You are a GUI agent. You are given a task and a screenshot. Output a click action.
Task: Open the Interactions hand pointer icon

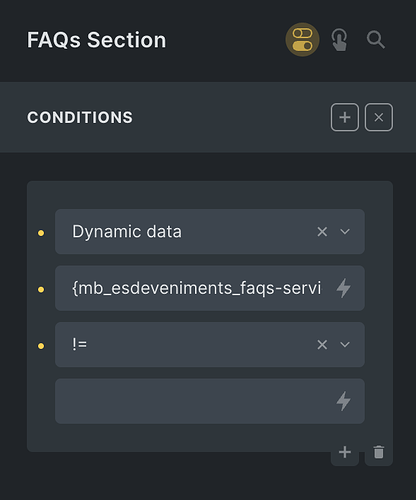pos(339,40)
